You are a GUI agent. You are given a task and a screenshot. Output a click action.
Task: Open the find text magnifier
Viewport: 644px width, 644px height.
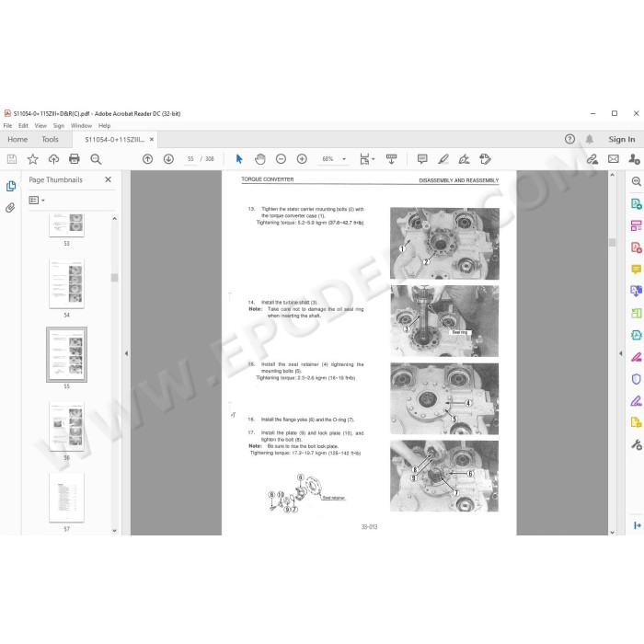[x=96, y=159]
